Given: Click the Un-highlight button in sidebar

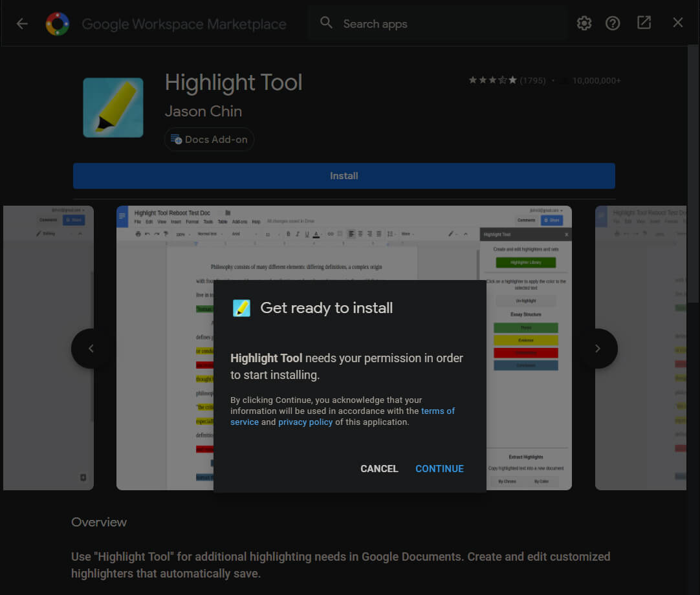Looking at the screenshot, I should tap(526, 301).
